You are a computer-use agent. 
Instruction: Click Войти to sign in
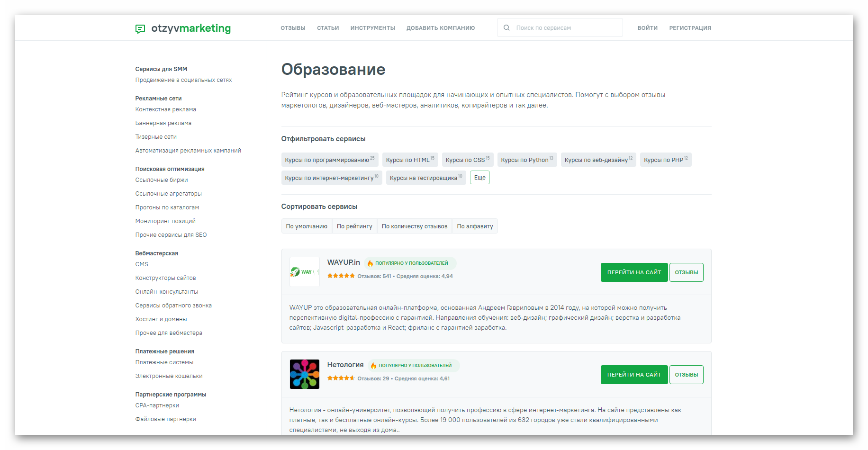pos(648,28)
